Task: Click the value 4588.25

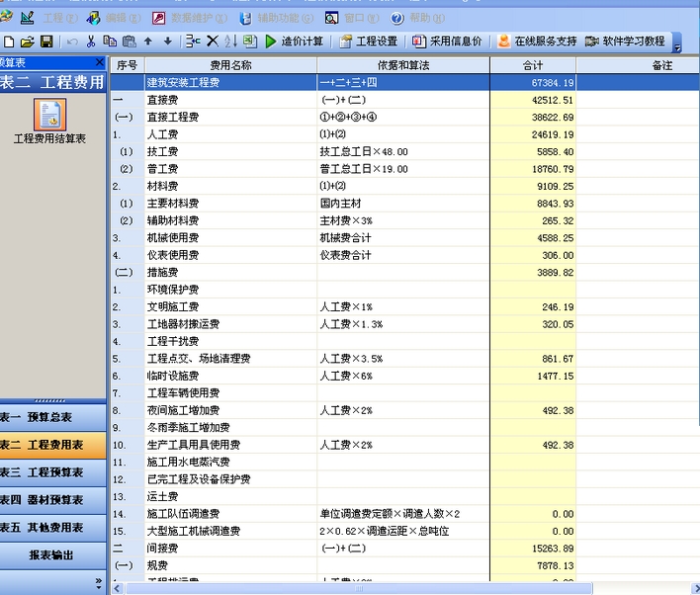Action: click(555, 238)
